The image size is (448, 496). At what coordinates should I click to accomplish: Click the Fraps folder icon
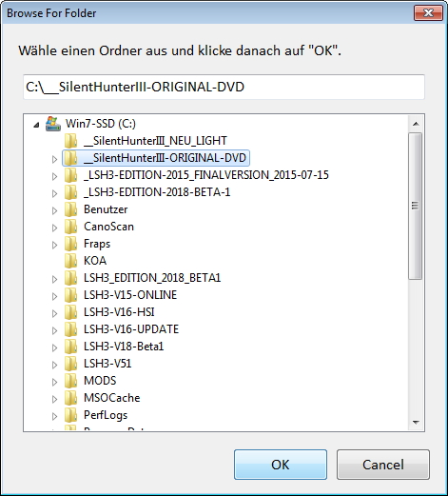click(70, 244)
